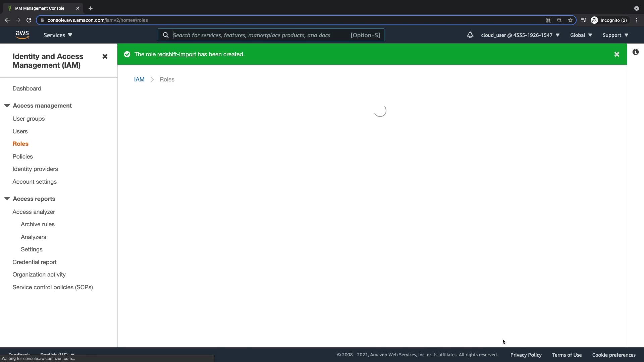644x362 pixels.
Task: Open the Global region dropdown
Action: point(581,35)
